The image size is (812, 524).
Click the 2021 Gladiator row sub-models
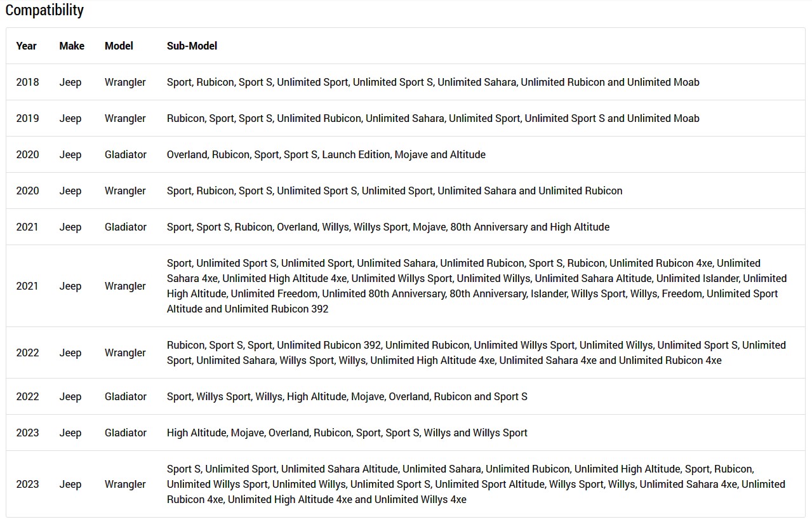coord(388,227)
